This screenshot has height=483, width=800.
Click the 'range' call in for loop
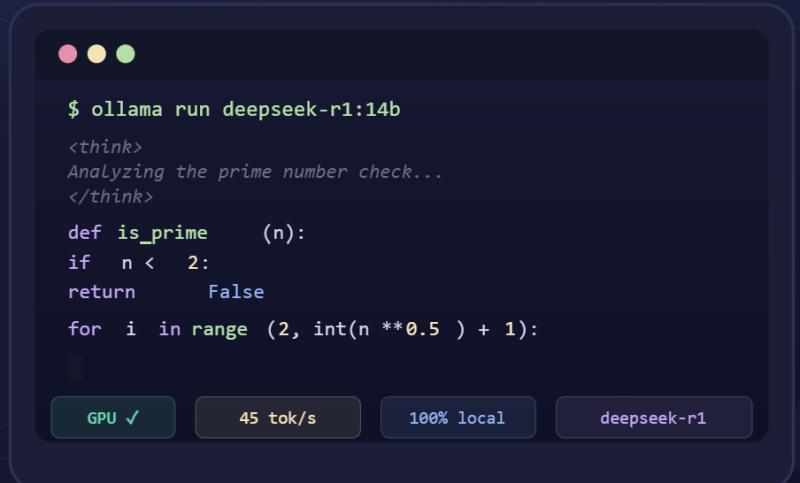click(x=219, y=329)
